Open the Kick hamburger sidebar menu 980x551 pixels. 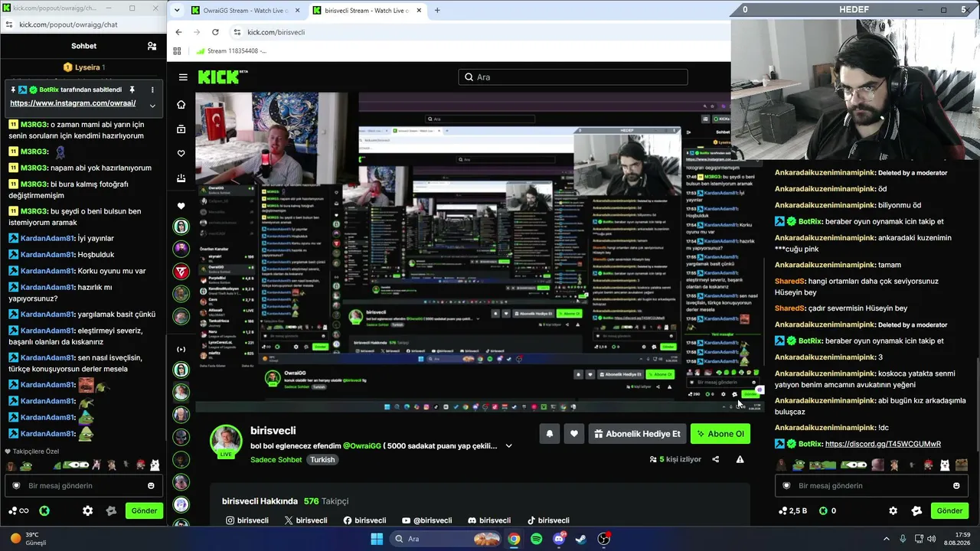point(183,77)
